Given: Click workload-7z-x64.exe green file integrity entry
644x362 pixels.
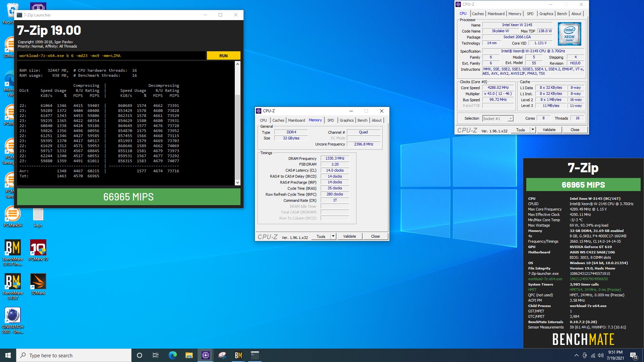Looking at the screenshot, I should pos(545,279).
